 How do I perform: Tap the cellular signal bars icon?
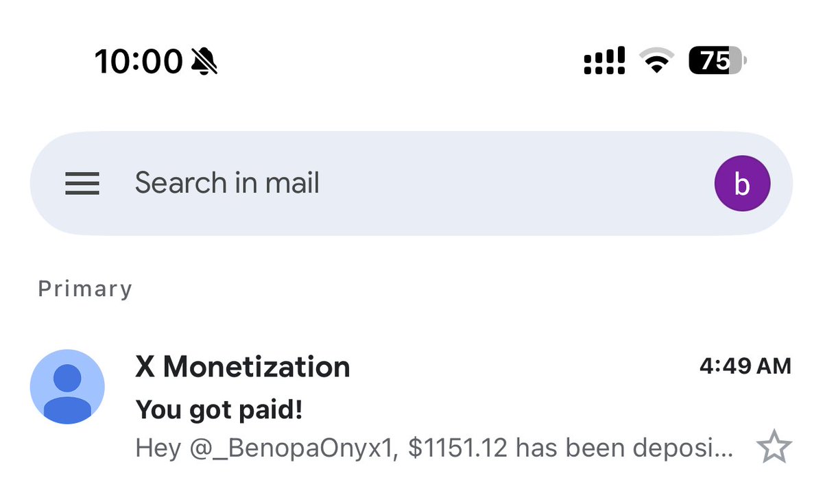[604, 61]
